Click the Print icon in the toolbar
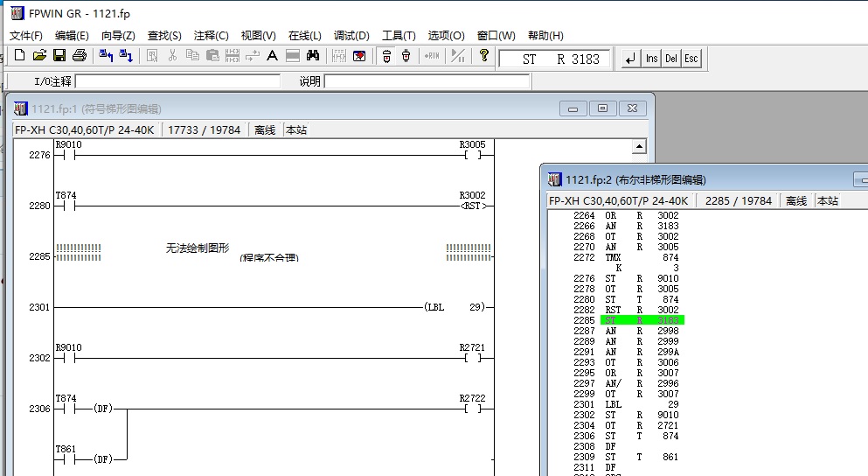The height and width of the screenshot is (476, 868). (80, 56)
